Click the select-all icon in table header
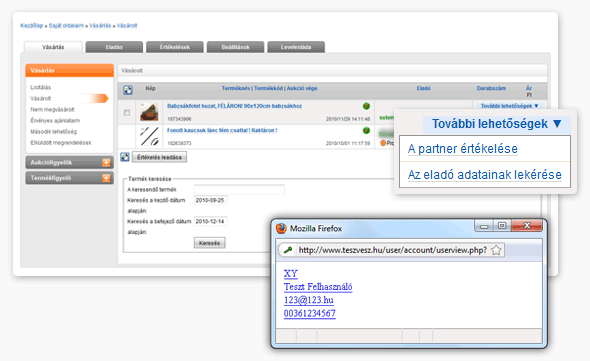Image resolution: width=590 pixels, height=361 pixels. point(128,90)
